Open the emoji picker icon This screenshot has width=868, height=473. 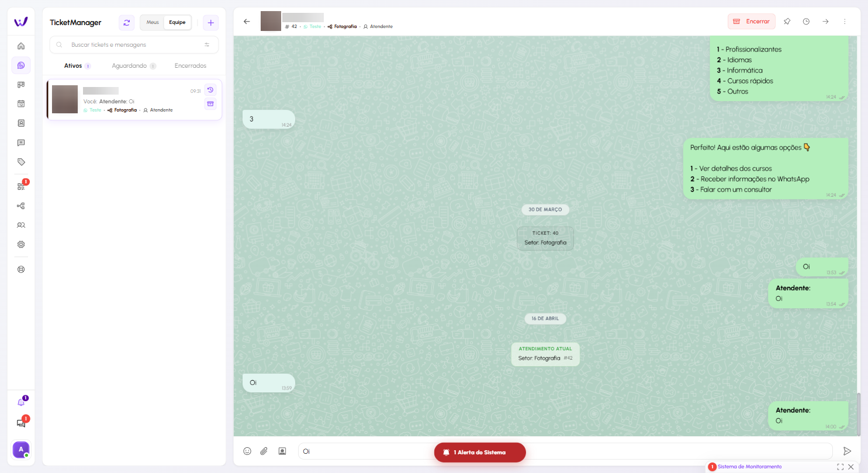[247, 451]
